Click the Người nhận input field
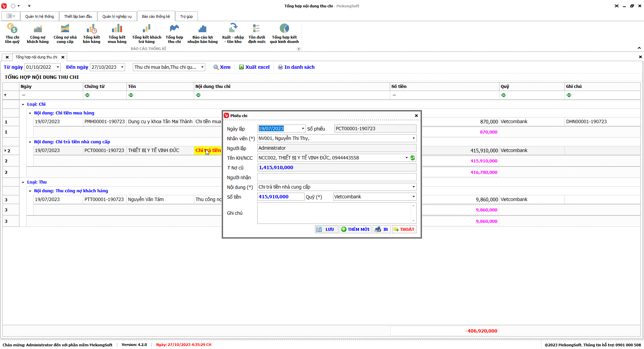This screenshot has height=349, width=644. [x=336, y=177]
